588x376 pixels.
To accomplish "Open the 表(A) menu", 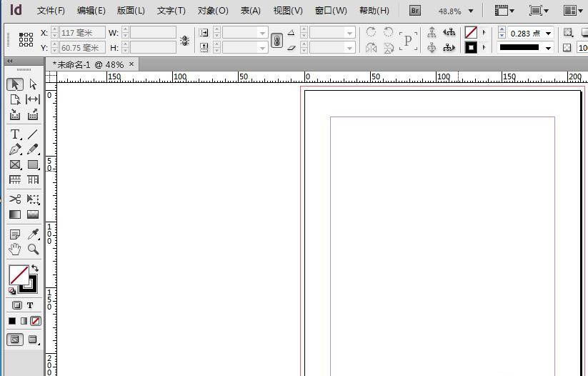I will [251, 11].
